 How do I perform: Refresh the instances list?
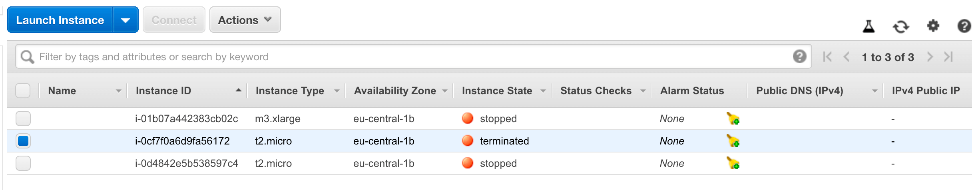click(901, 27)
